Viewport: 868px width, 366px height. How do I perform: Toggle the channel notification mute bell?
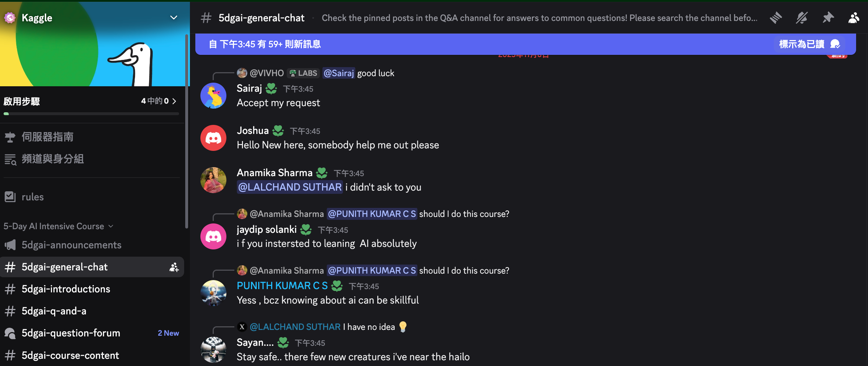click(802, 18)
